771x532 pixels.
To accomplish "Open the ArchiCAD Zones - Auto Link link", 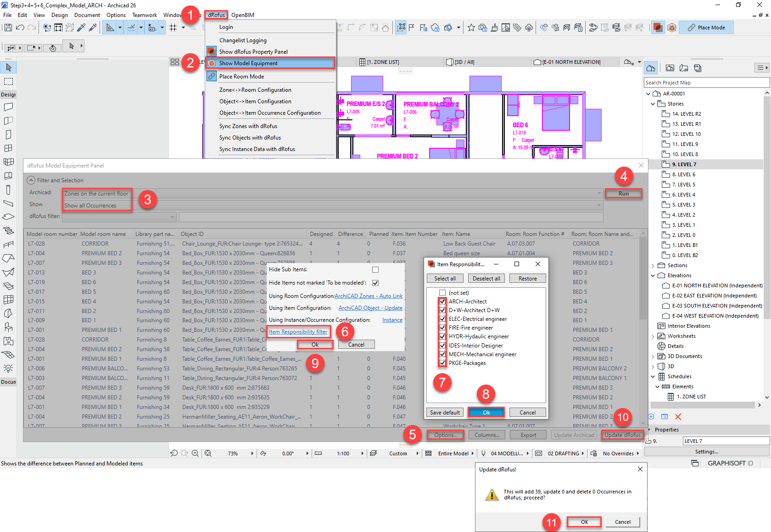I will pyautogui.click(x=369, y=296).
